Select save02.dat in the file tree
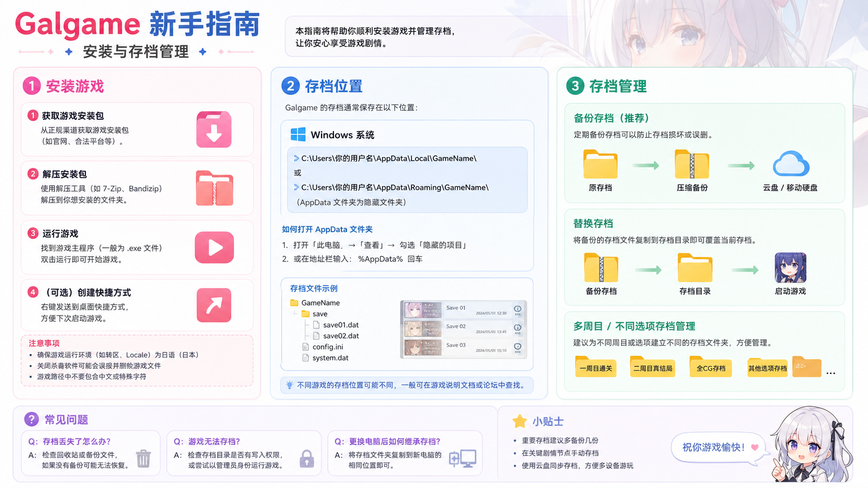The width and height of the screenshot is (868, 488). (336, 335)
